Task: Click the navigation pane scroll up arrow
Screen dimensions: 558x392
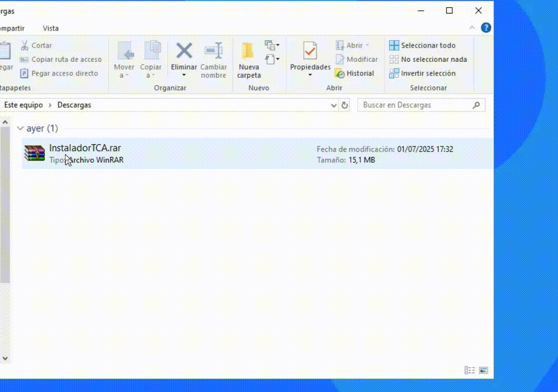Action: (x=5, y=123)
